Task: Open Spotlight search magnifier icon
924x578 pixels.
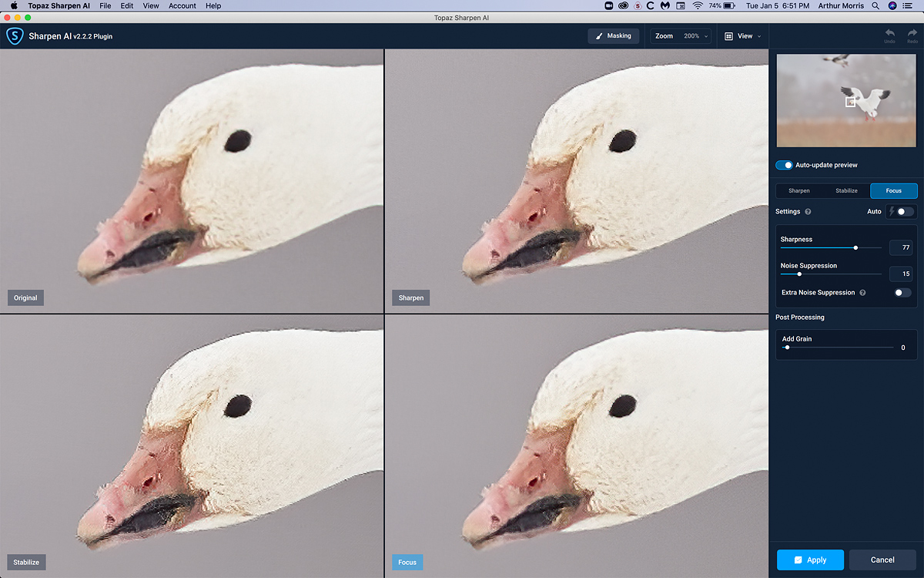Action: click(x=875, y=5)
